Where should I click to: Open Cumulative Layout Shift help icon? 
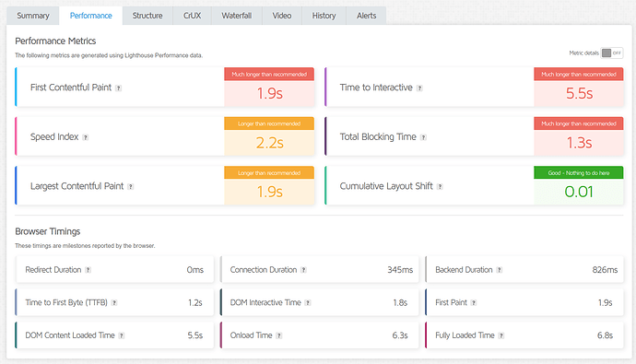coord(440,186)
